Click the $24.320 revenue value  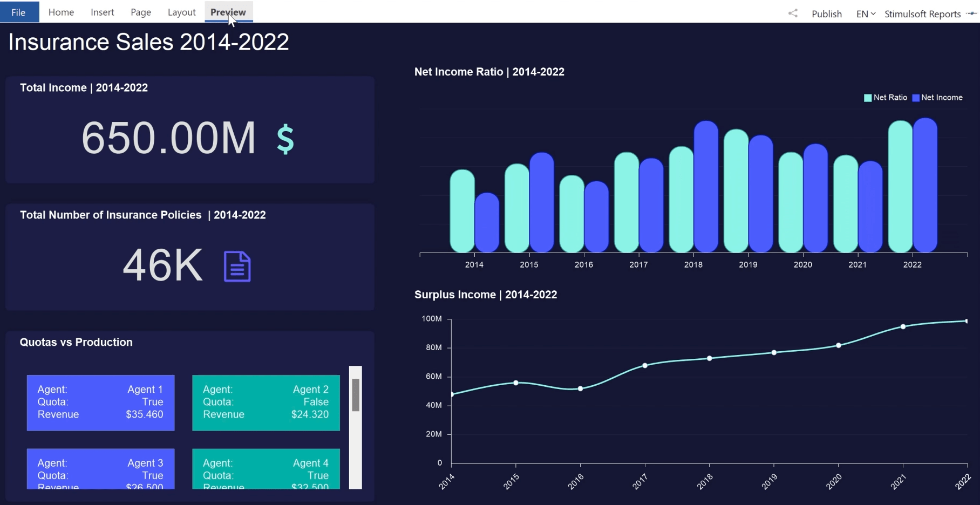pos(310,414)
